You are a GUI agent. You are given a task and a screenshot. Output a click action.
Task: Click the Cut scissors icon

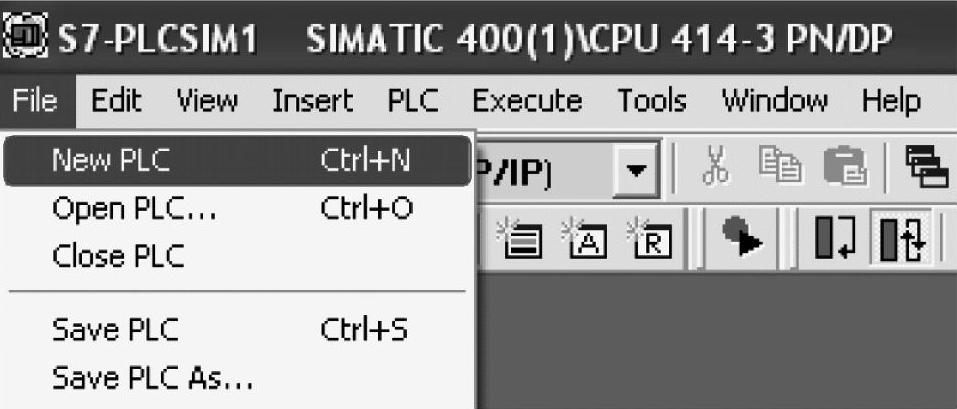pos(715,168)
